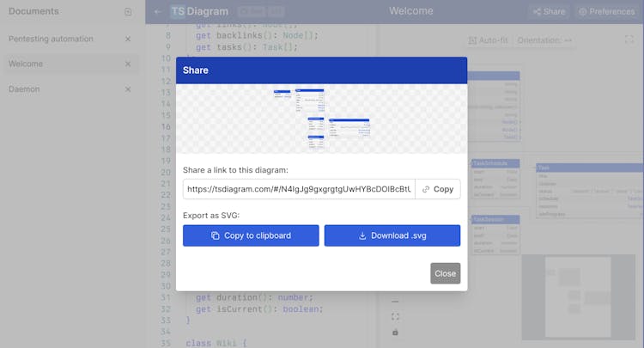Image resolution: width=644 pixels, height=348 pixels.
Task: Open the Orientation dropdown
Action: [x=544, y=40]
